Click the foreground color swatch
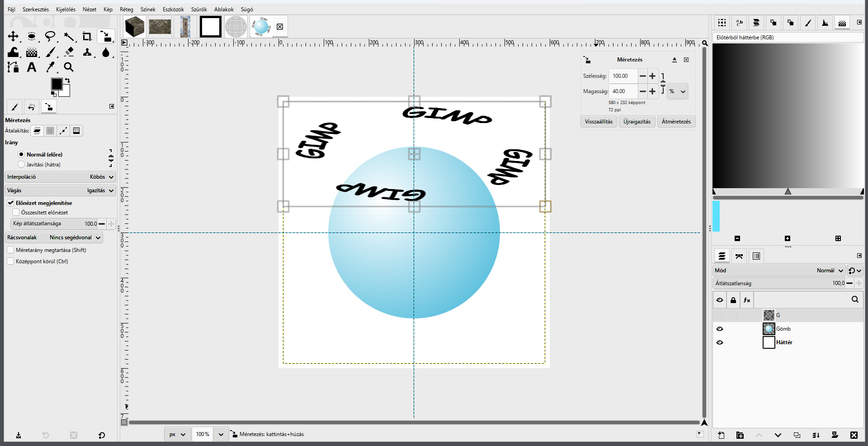This screenshot has width=868, height=446. [x=57, y=84]
